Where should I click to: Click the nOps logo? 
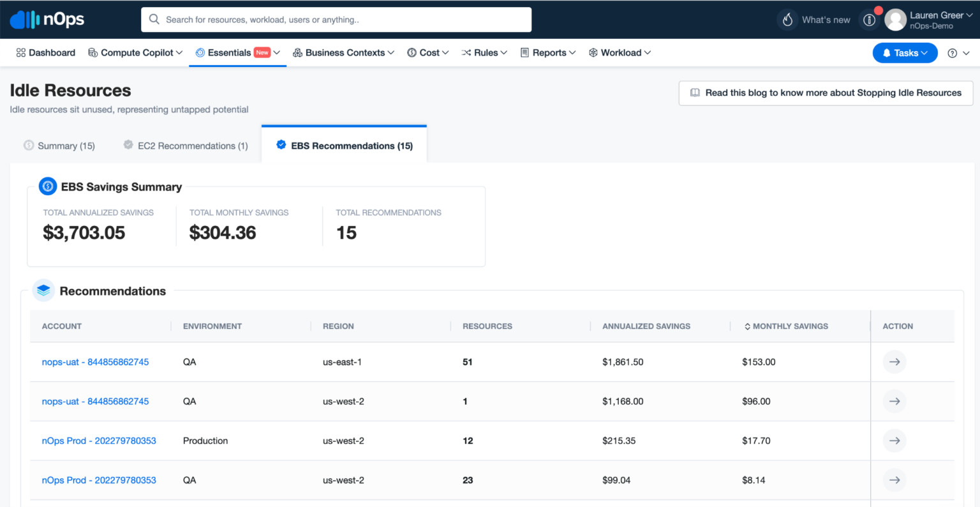coord(47,19)
